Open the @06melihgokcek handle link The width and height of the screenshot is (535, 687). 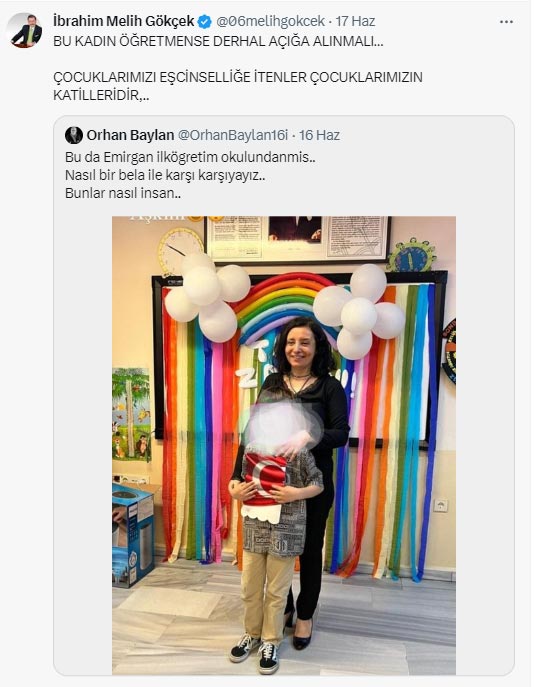point(271,21)
